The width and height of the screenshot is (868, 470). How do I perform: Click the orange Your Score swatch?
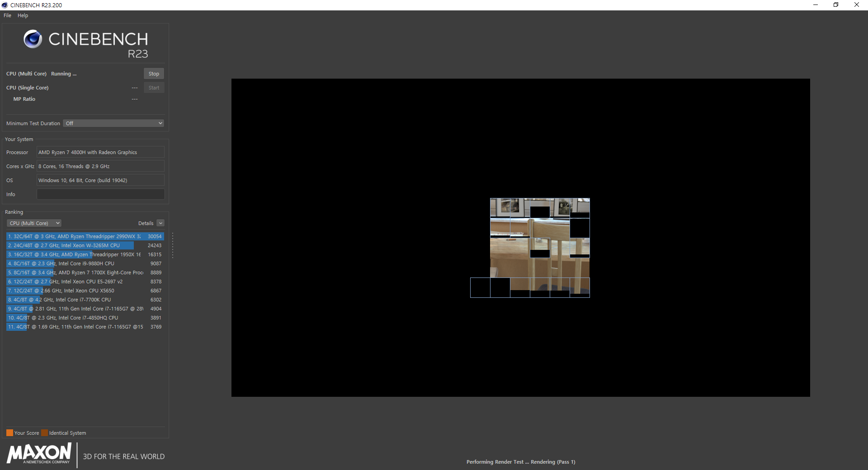click(x=9, y=432)
